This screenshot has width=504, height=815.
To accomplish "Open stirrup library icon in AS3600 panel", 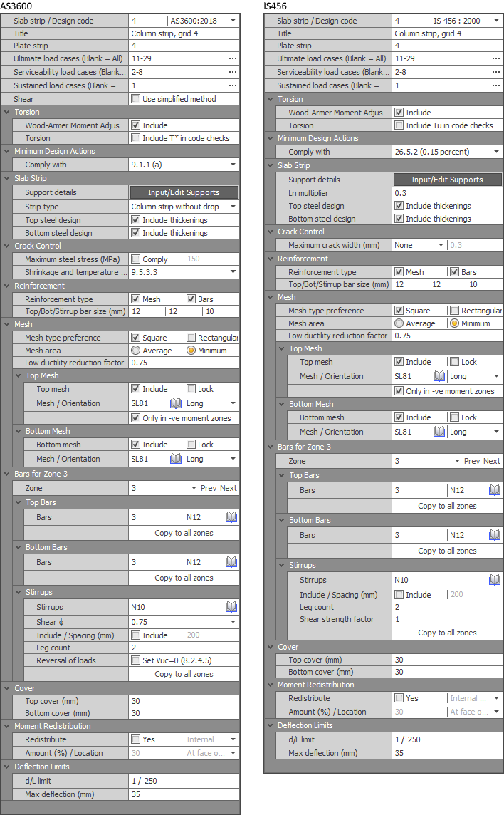I will (x=231, y=606).
